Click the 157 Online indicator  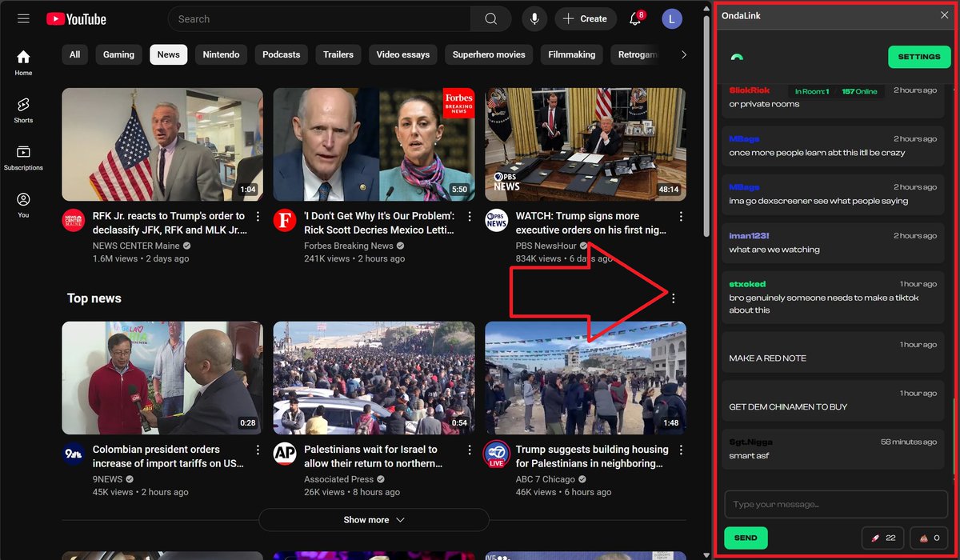(859, 91)
